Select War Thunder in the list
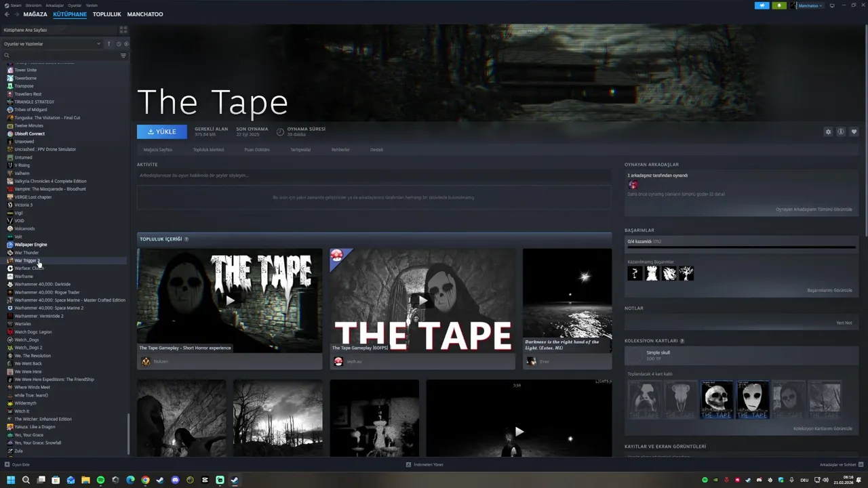The height and width of the screenshot is (488, 868). [x=26, y=253]
